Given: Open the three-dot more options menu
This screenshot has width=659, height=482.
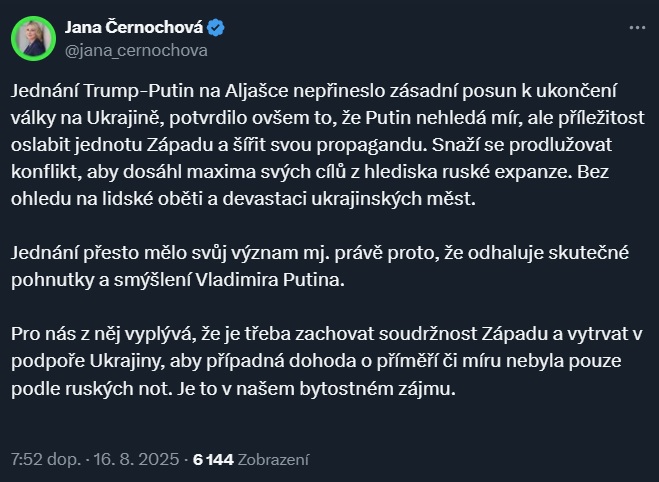Looking at the screenshot, I should [x=637, y=28].
